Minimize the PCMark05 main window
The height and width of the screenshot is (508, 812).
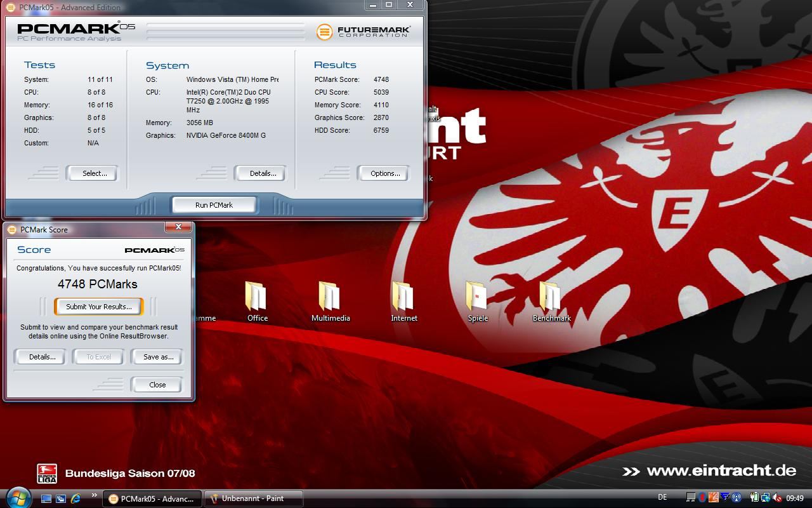pyautogui.click(x=373, y=4)
